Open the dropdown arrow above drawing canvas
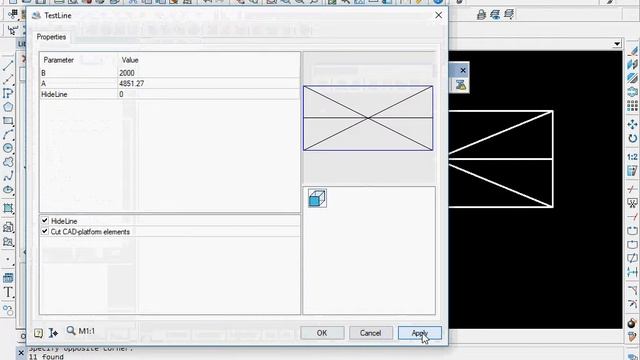Viewport: 640px width, 360px height. coord(617,44)
